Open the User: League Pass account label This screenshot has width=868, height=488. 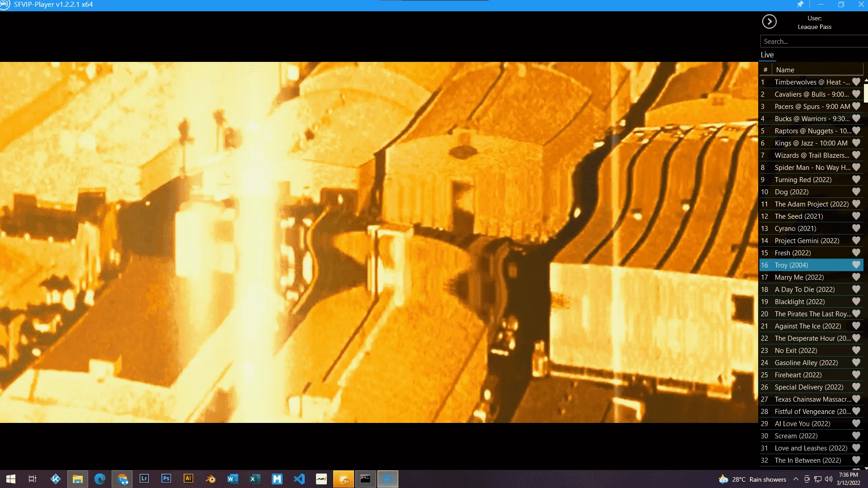[x=815, y=23]
